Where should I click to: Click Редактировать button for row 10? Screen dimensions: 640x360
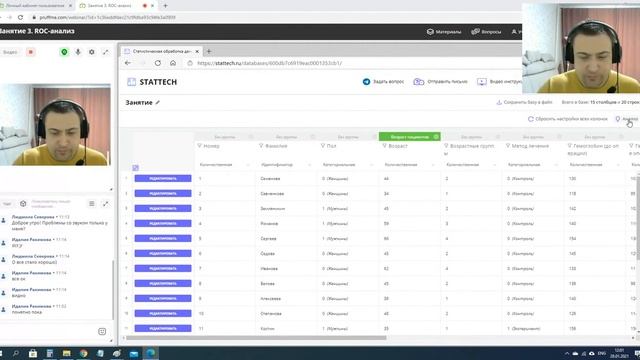click(x=163, y=313)
